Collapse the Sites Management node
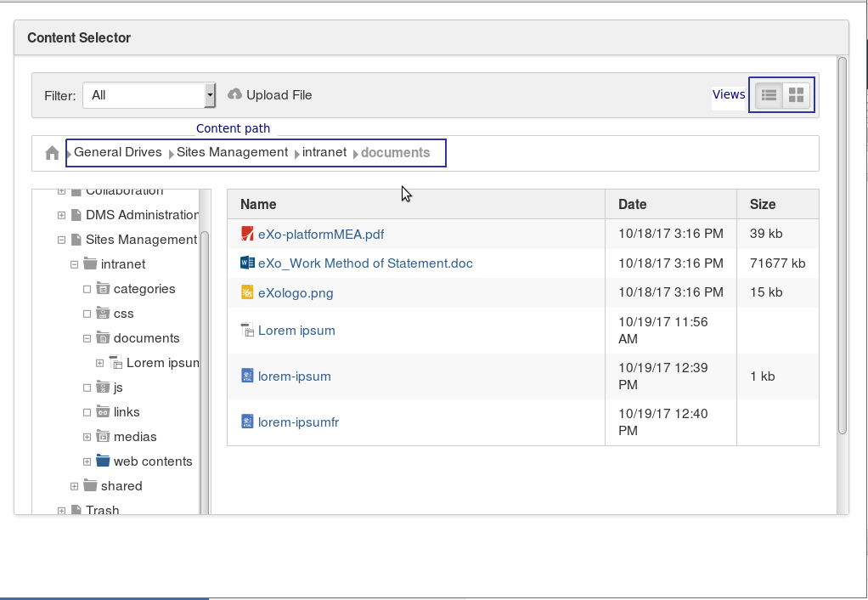This screenshot has height=600, width=868. pos(61,240)
